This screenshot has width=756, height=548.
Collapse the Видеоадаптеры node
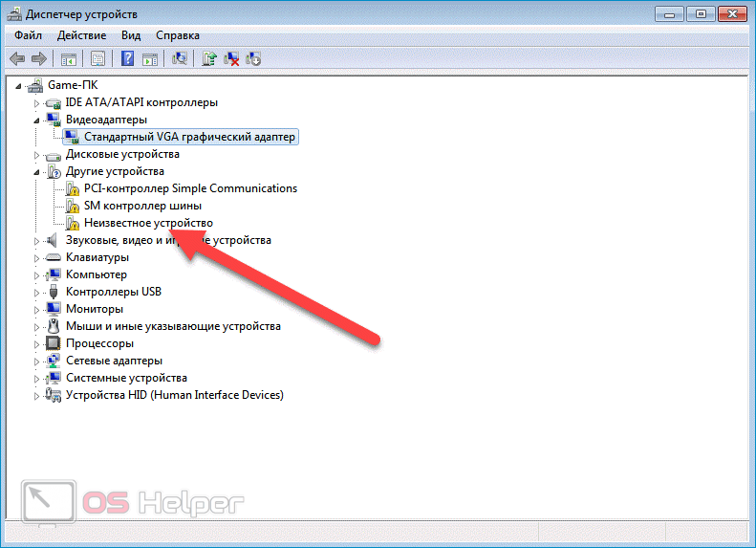36,121
